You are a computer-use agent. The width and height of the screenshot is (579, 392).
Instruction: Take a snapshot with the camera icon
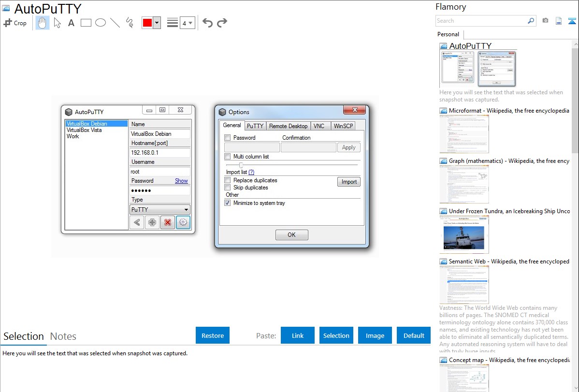[x=545, y=21]
